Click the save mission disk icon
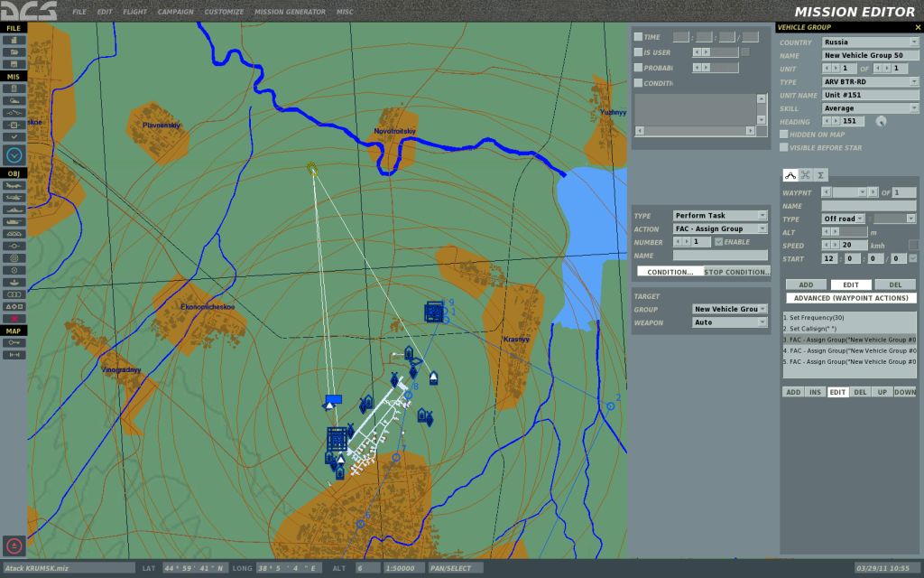Screen dimensions: 924x578 click(14, 64)
